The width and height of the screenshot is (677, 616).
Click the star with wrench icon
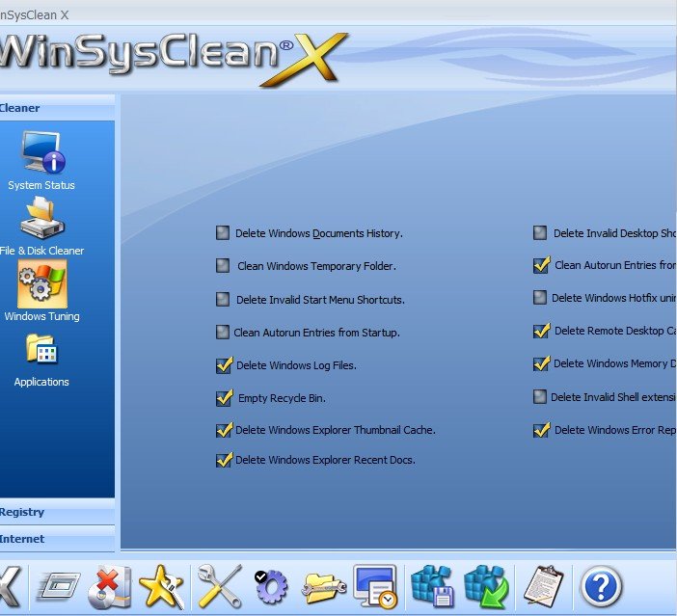pyautogui.click(x=162, y=587)
